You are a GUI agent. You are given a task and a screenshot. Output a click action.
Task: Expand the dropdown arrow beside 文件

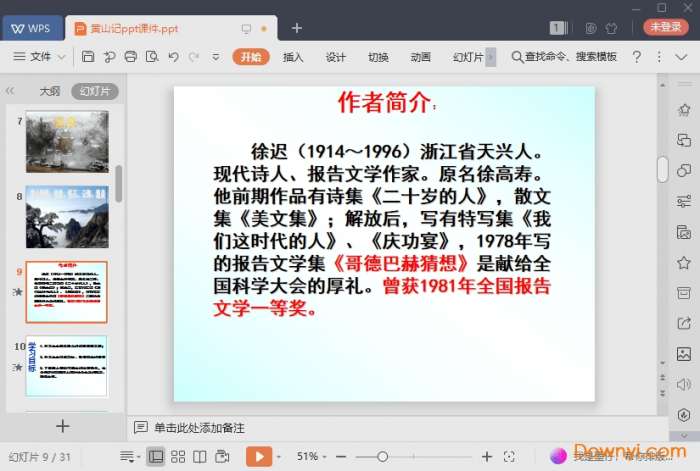(x=62, y=57)
